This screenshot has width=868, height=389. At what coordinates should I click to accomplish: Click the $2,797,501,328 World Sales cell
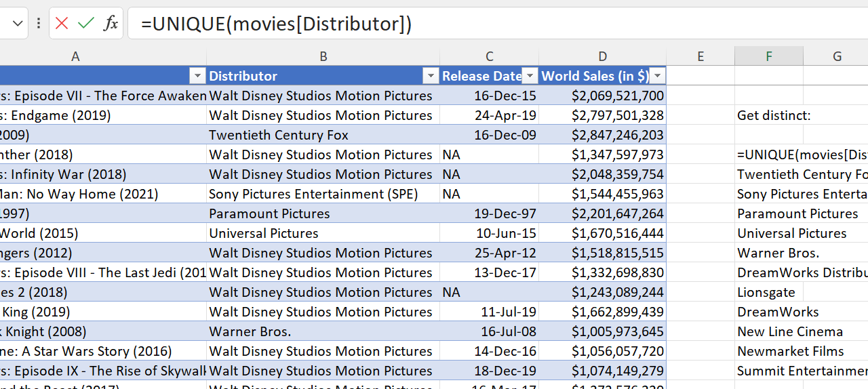coord(602,115)
